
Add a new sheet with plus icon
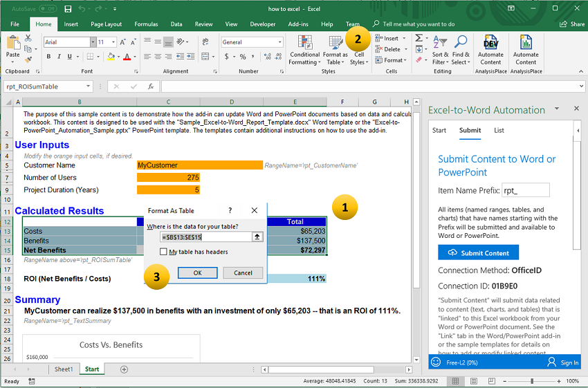click(x=124, y=369)
